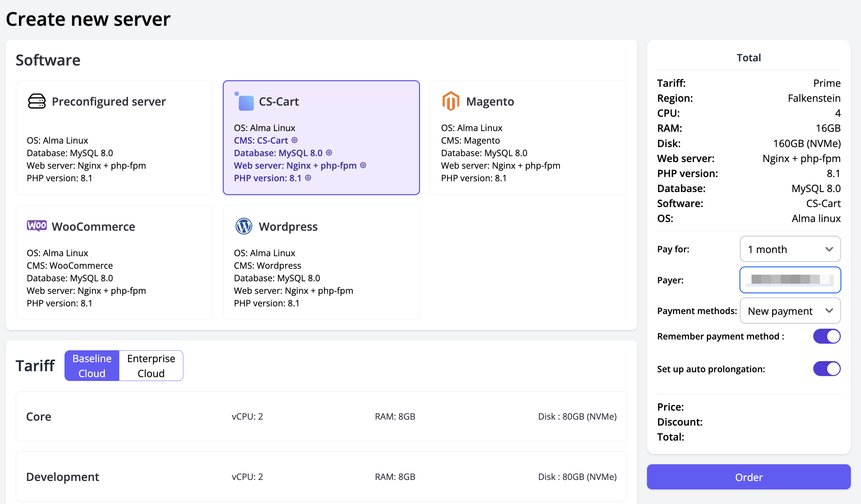Switch to the Enterprise Cloud tab
The image size is (861, 504).
(151, 366)
